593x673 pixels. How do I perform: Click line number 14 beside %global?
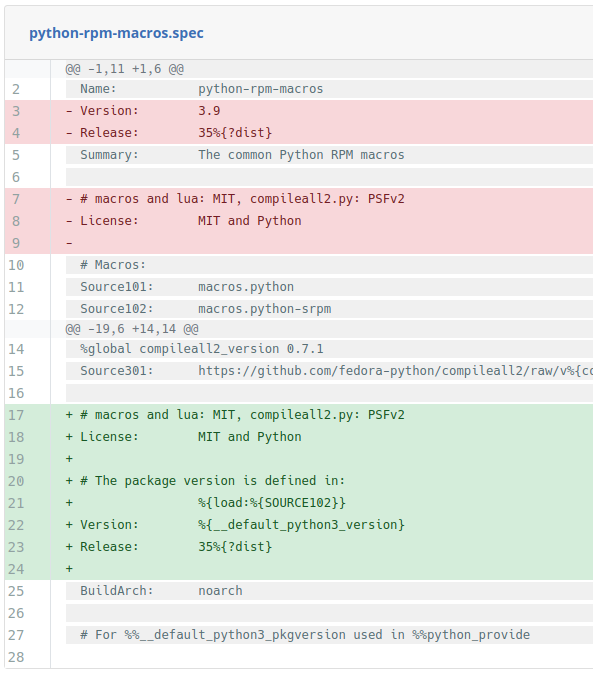[16, 349]
